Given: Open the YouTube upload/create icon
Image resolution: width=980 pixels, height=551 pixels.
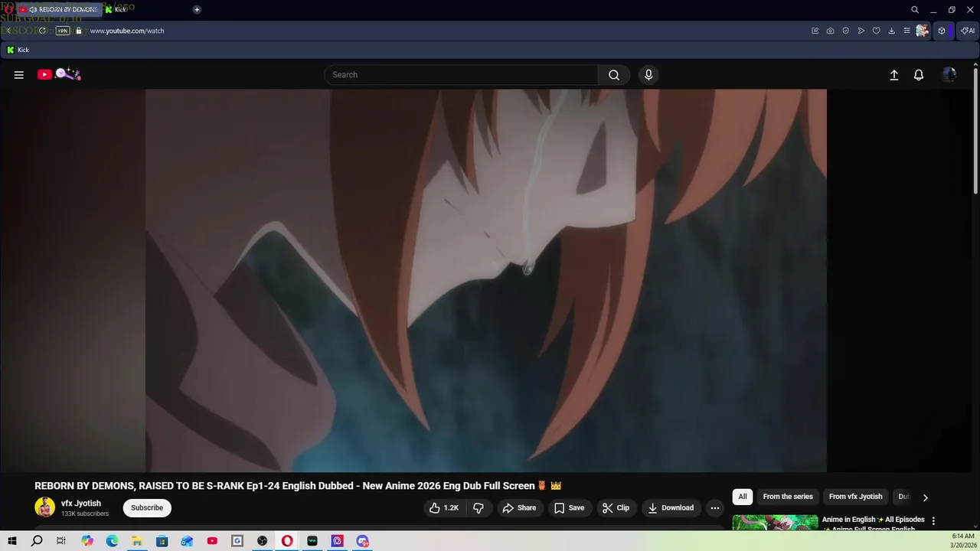Looking at the screenshot, I should [x=893, y=75].
